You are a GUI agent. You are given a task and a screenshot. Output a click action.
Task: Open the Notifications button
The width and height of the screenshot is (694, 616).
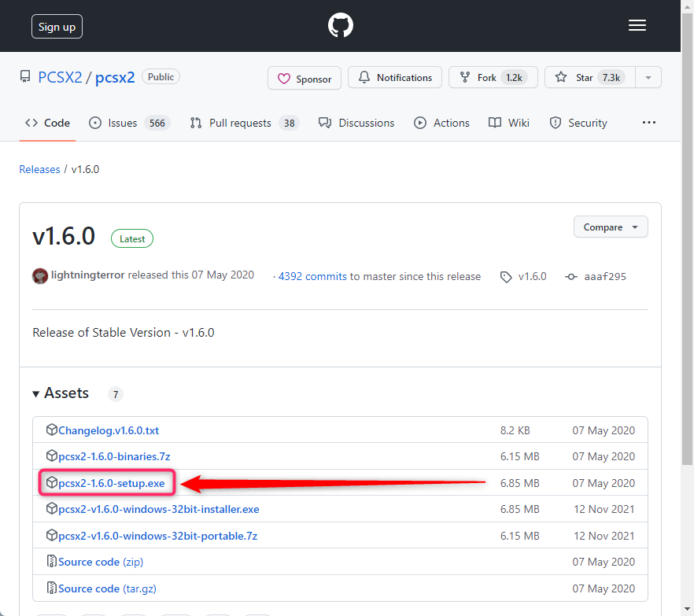tap(395, 77)
